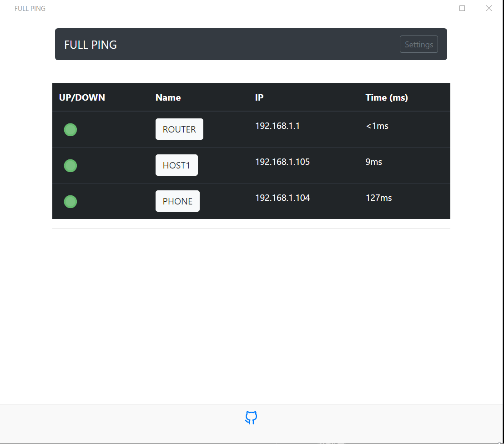The height and width of the screenshot is (444, 504).
Task: Click the Time (ms) column header
Action: coord(387,97)
